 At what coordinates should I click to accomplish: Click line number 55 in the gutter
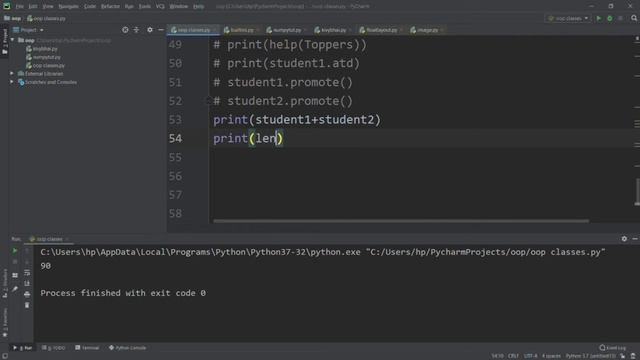[176, 157]
